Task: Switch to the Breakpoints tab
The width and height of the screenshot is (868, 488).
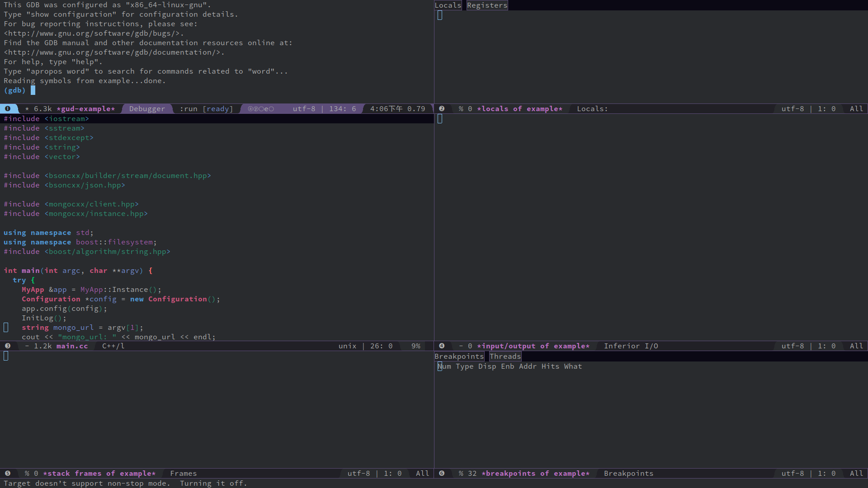Action: [459, 357]
